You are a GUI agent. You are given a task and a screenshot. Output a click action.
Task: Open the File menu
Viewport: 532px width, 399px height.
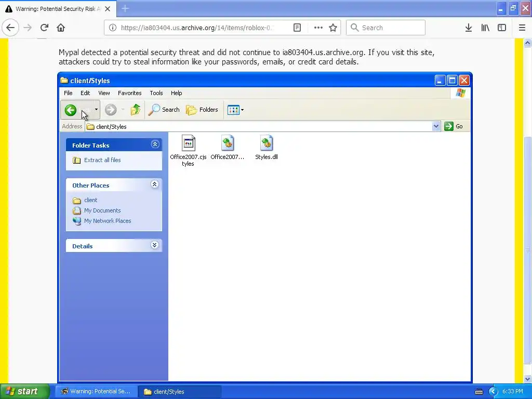(68, 93)
